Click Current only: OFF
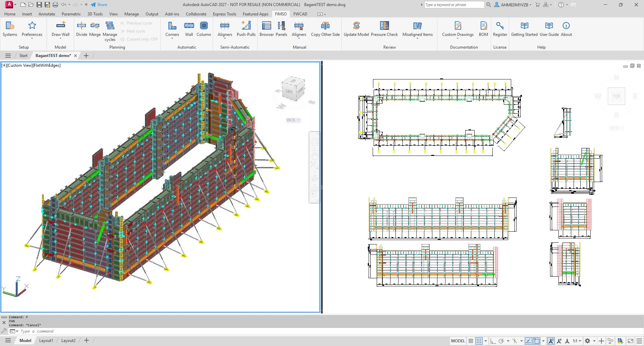 pyautogui.click(x=139, y=39)
